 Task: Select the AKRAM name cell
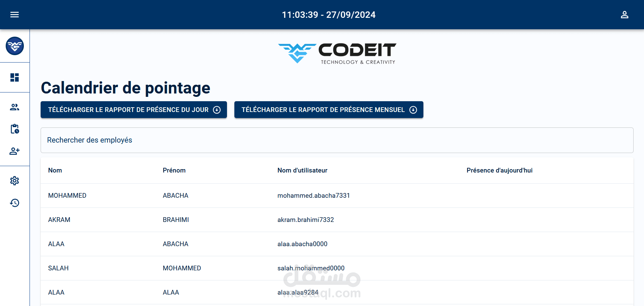pyautogui.click(x=59, y=220)
